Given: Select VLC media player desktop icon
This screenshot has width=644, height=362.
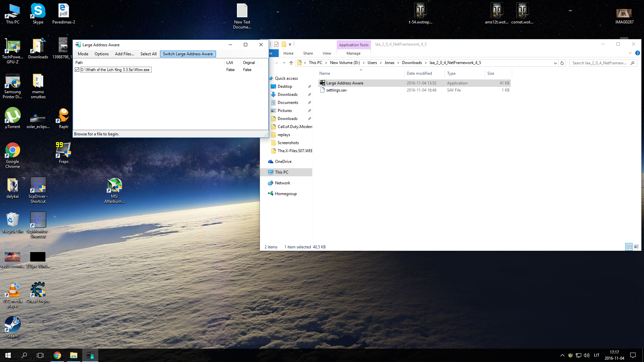Looking at the screenshot, I should click(x=12, y=295).
